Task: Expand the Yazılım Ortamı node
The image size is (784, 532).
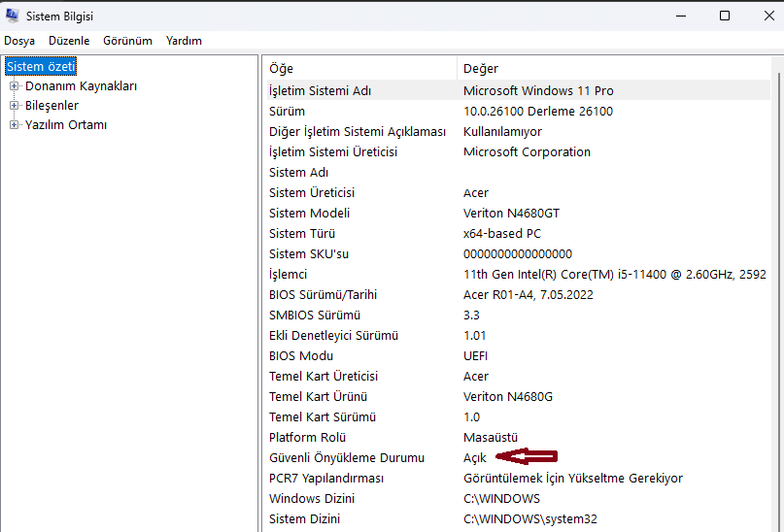Action: 14,125
